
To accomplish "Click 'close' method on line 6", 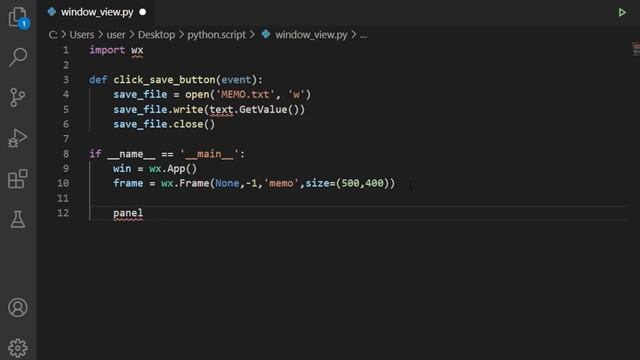I will tap(188, 124).
